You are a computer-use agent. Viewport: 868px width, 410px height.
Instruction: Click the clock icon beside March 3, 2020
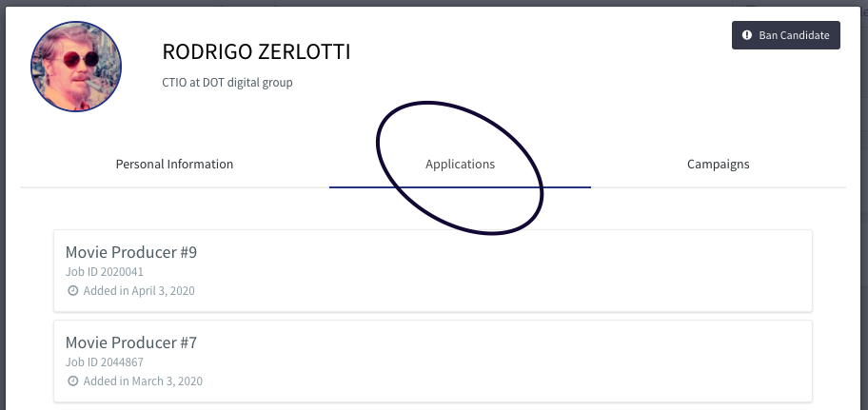[x=72, y=381]
